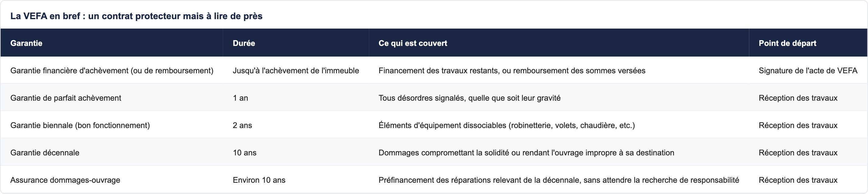868x194 pixels.
Task: Click Signature de l'acte de VEFA cell
Action: pyautogui.click(x=808, y=70)
